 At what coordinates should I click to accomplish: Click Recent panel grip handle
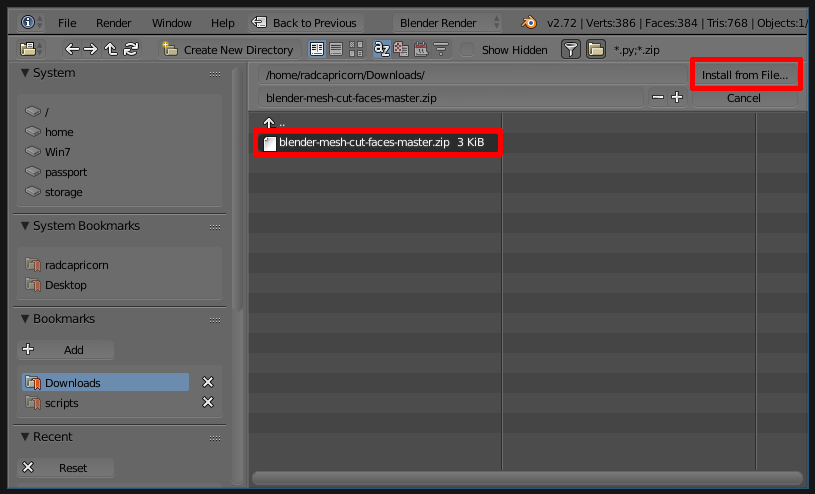(x=215, y=438)
